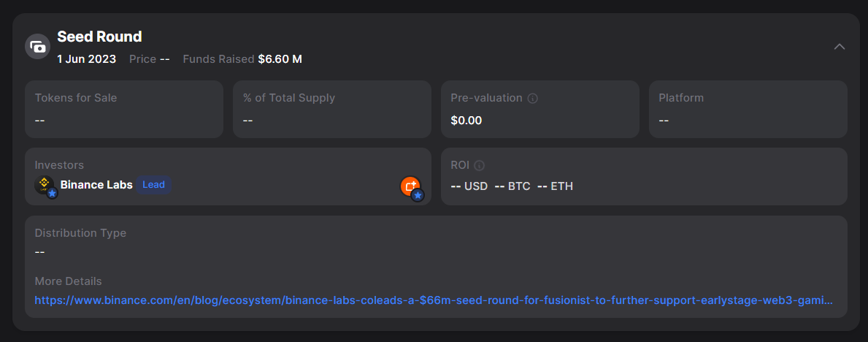Image resolution: width=868 pixels, height=342 pixels.
Task: Click the 1 Jun 2023 date
Action: pos(87,59)
